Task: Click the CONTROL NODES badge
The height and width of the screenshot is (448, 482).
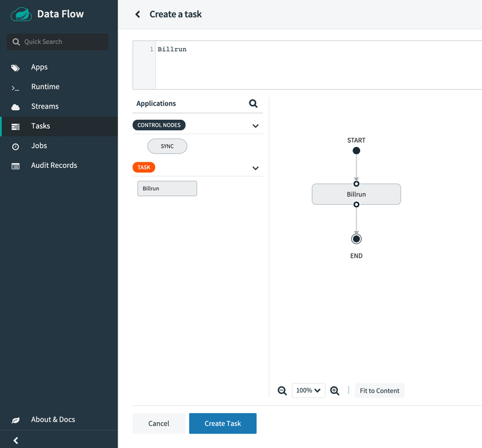Action: tap(159, 125)
